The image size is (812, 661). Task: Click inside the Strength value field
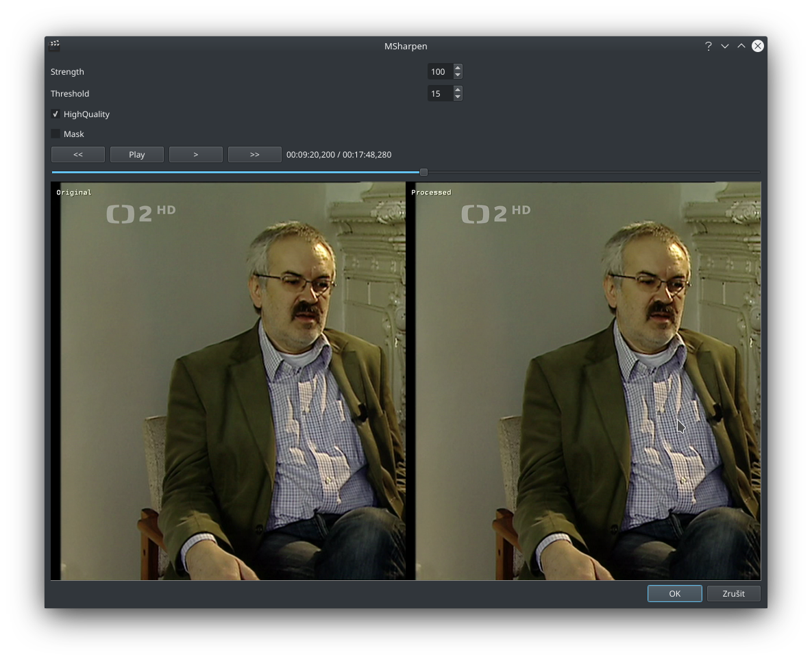441,71
